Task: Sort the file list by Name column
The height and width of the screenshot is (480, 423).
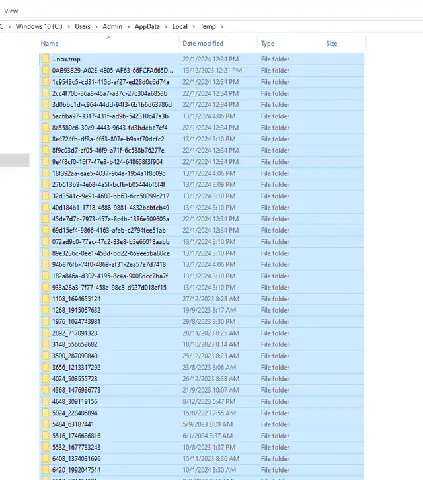Action: 50,43
